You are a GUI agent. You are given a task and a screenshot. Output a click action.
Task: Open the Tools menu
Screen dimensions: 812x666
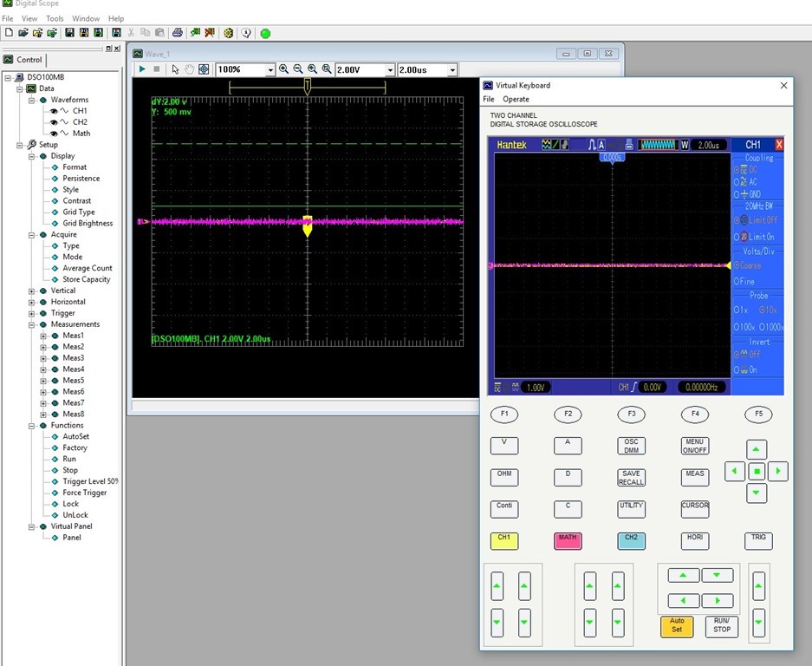click(x=55, y=18)
